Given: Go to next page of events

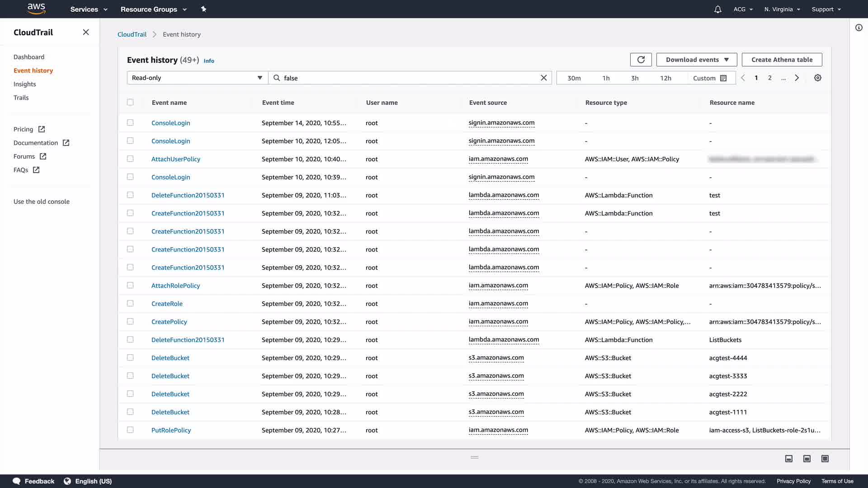Looking at the screenshot, I should point(797,78).
